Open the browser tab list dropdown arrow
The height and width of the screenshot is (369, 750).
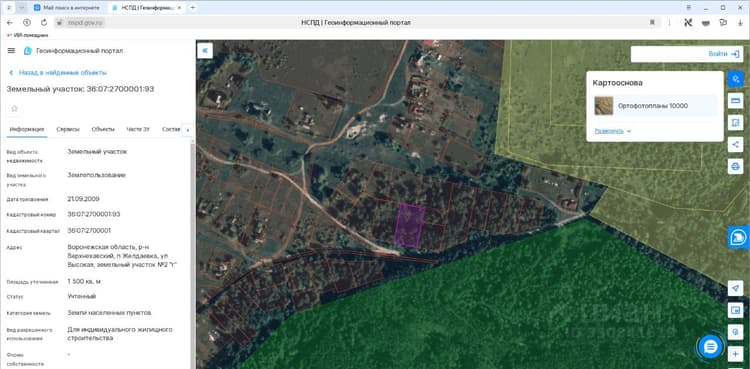[x=22, y=8]
